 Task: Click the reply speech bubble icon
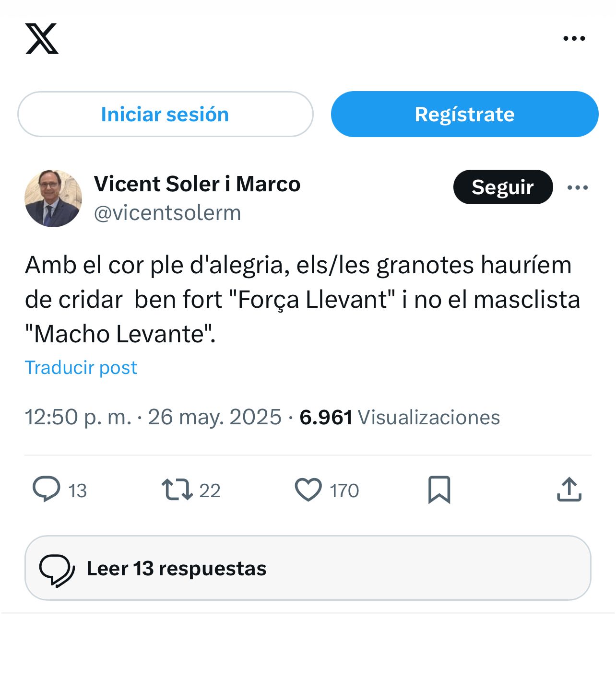[47, 490]
